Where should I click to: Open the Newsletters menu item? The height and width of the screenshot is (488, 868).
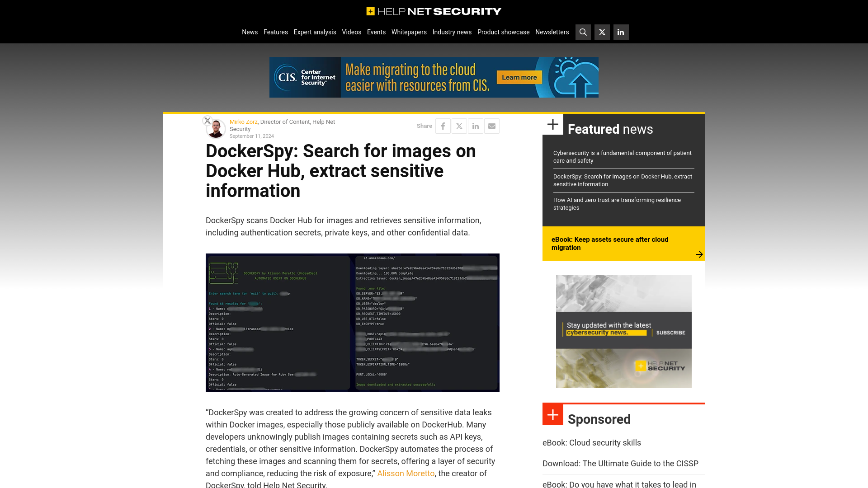552,32
